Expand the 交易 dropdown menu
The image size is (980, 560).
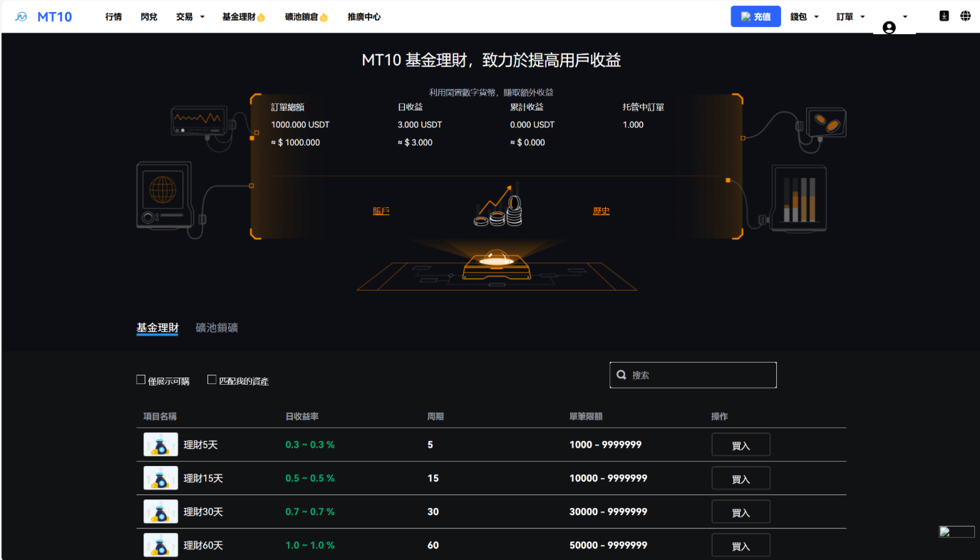pos(190,16)
